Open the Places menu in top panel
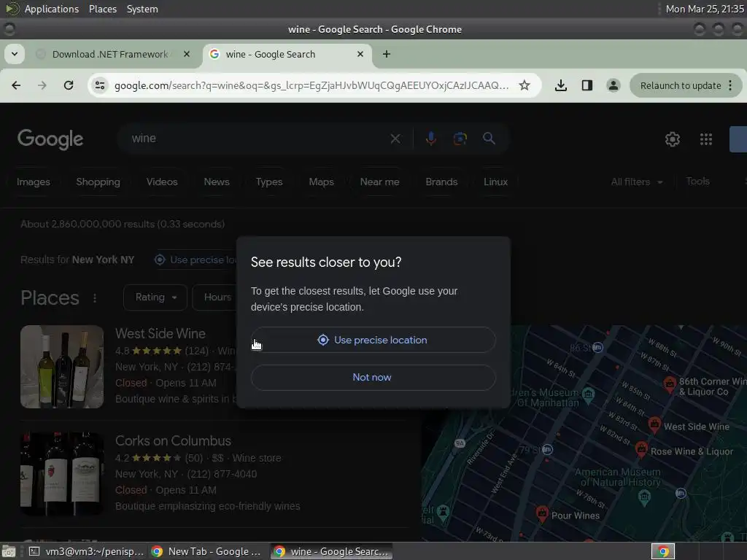 point(102,9)
